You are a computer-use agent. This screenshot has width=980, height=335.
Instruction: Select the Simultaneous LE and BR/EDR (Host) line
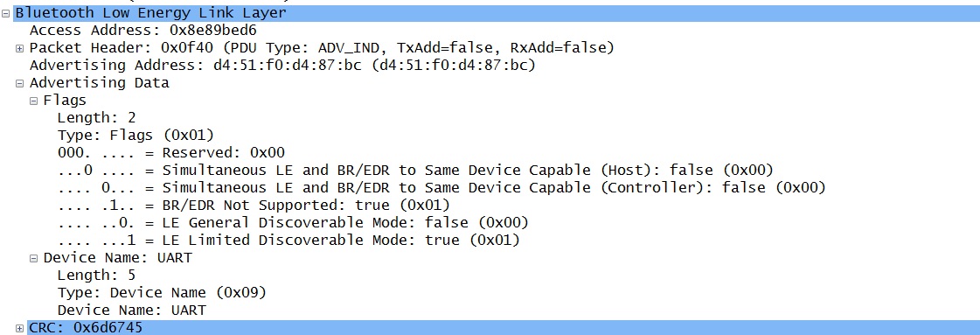pos(415,170)
